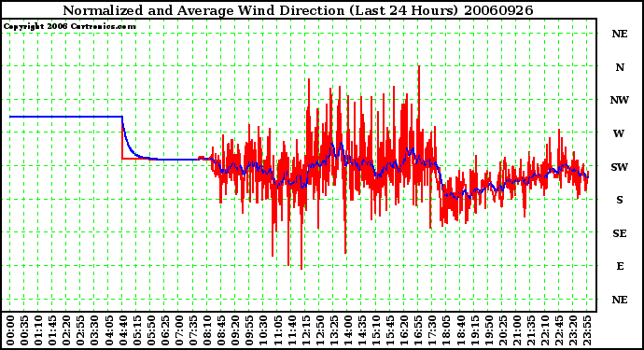Select the NE axis label above N
Image resolution: width=644 pixels, height=350 pixels.
click(x=620, y=35)
